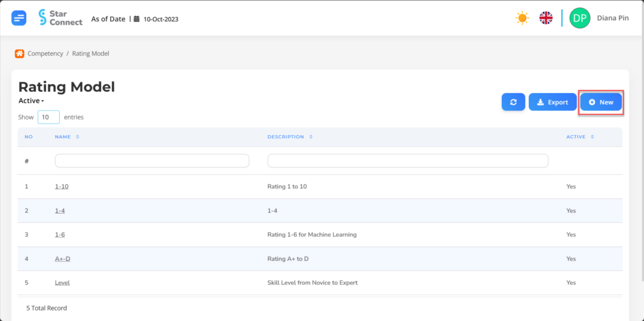This screenshot has height=321, width=644.
Task: Click the DP user avatar
Action: coord(579,18)
